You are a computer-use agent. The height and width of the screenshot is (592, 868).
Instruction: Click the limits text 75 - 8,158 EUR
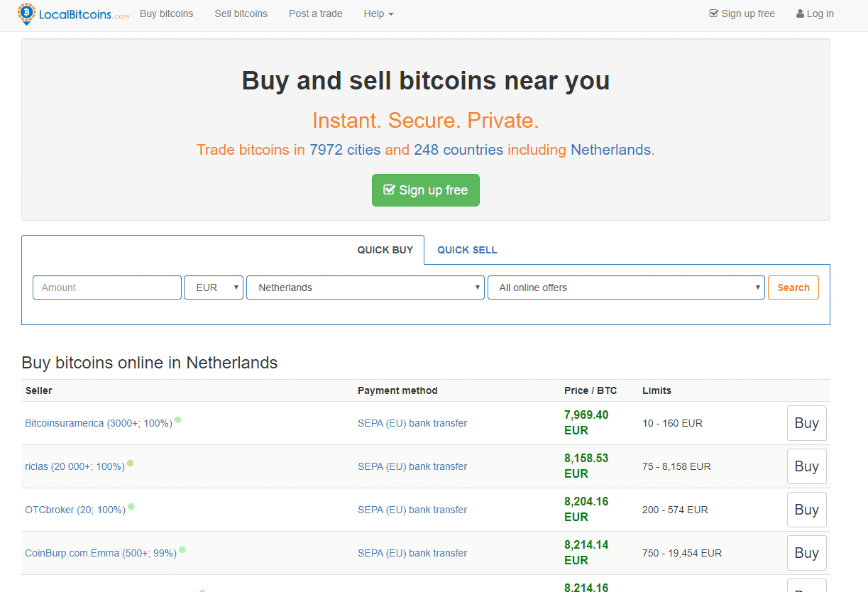676,466
